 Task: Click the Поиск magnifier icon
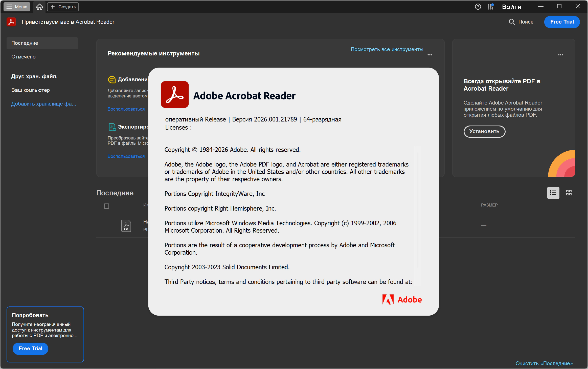coord(512,22)
